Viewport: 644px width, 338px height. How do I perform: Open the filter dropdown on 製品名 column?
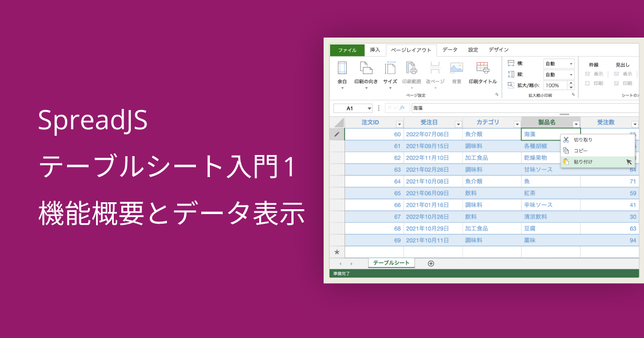[x=577, y=122]
